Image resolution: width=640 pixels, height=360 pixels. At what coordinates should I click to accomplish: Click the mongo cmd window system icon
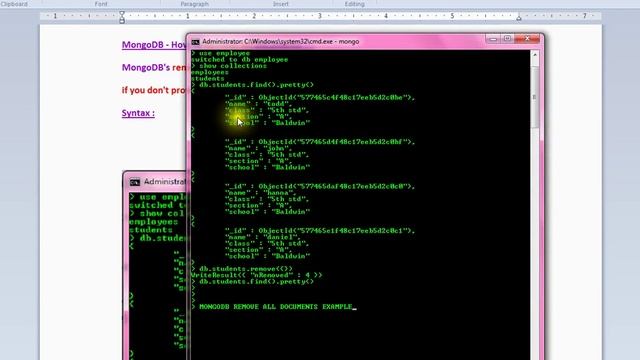pos(196,42)
